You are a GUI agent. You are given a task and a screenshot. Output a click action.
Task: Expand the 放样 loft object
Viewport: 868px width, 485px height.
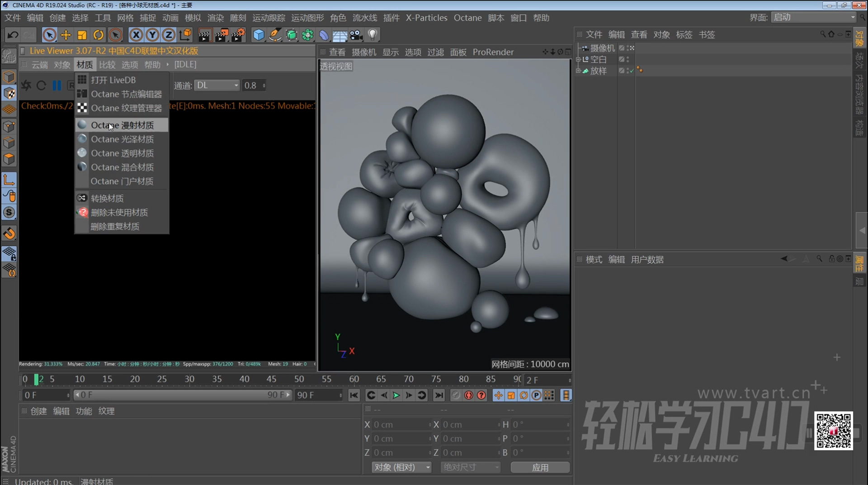(578, 71)
